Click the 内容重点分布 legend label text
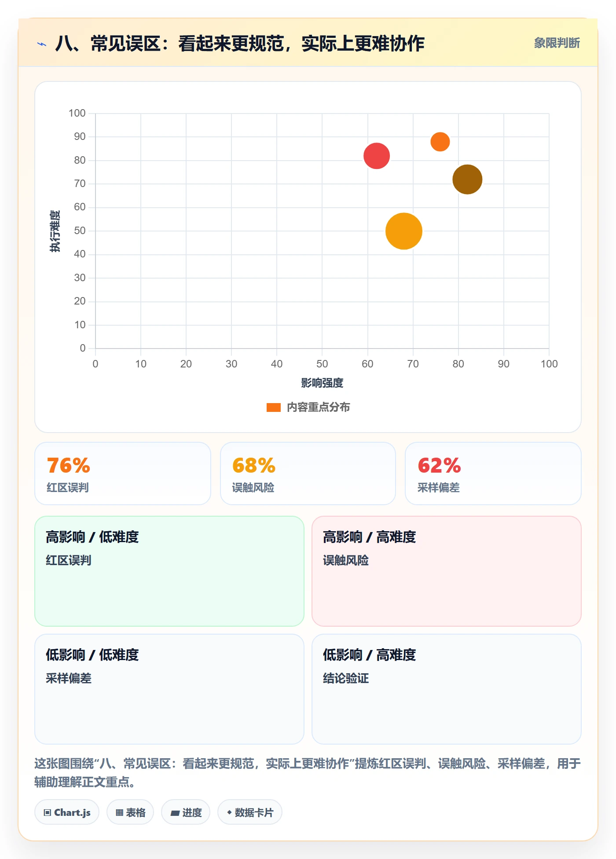Screen dimensions: 616x859 coord(319,407)
